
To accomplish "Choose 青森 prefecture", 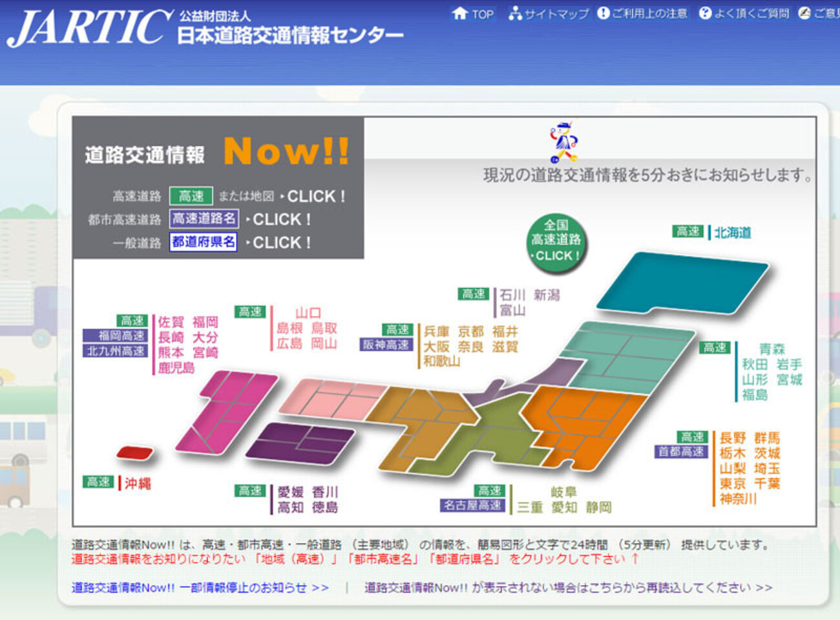I will pos(772,349).
